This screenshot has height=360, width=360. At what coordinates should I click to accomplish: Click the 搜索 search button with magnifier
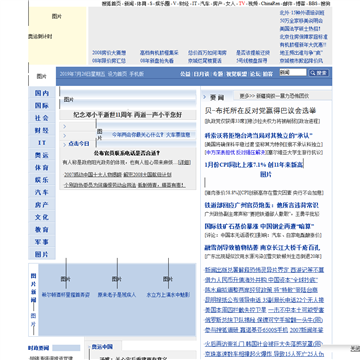(319, 73)
